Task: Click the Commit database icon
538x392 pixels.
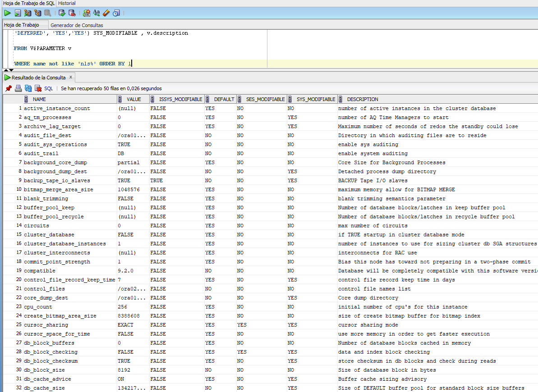Action: (62, 13)
